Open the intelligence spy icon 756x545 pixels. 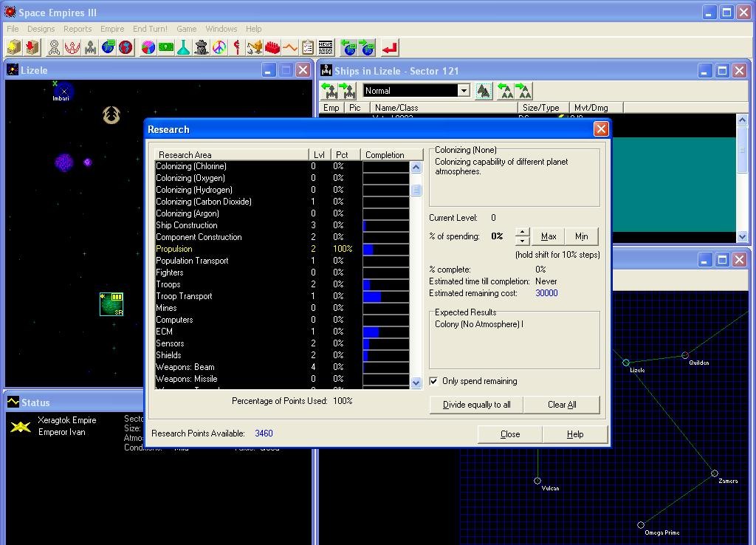coord(202,48)
